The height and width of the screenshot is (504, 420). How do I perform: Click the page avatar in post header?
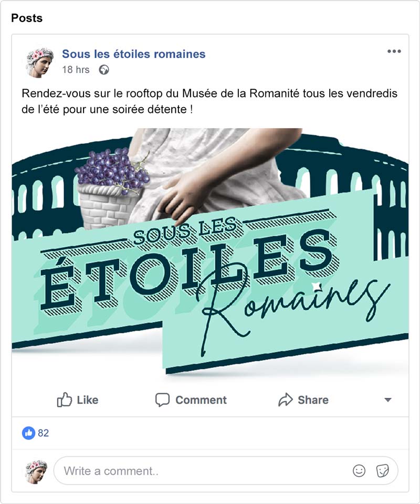(39, 62)
